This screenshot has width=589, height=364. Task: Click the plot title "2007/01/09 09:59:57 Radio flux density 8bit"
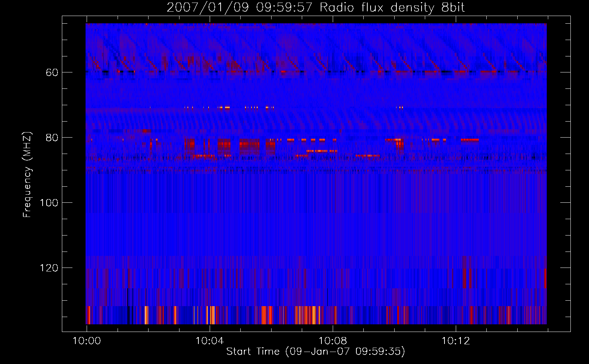316,7
